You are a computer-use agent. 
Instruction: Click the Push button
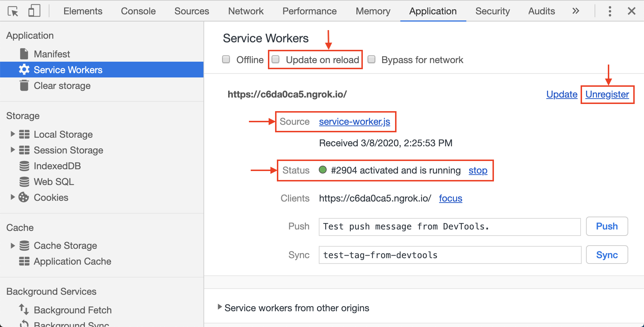click(606, 226)
